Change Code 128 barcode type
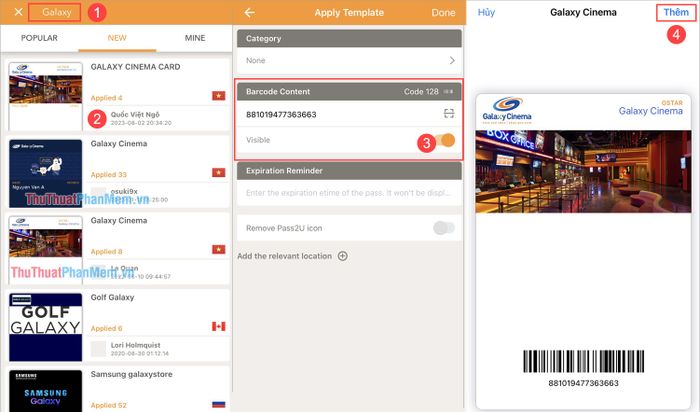The height and width of the screenshot is (412, 700). (428, 92)
